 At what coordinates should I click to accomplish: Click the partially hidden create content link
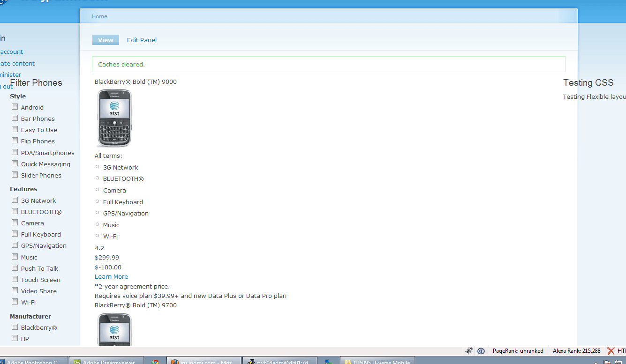(17, 63)
